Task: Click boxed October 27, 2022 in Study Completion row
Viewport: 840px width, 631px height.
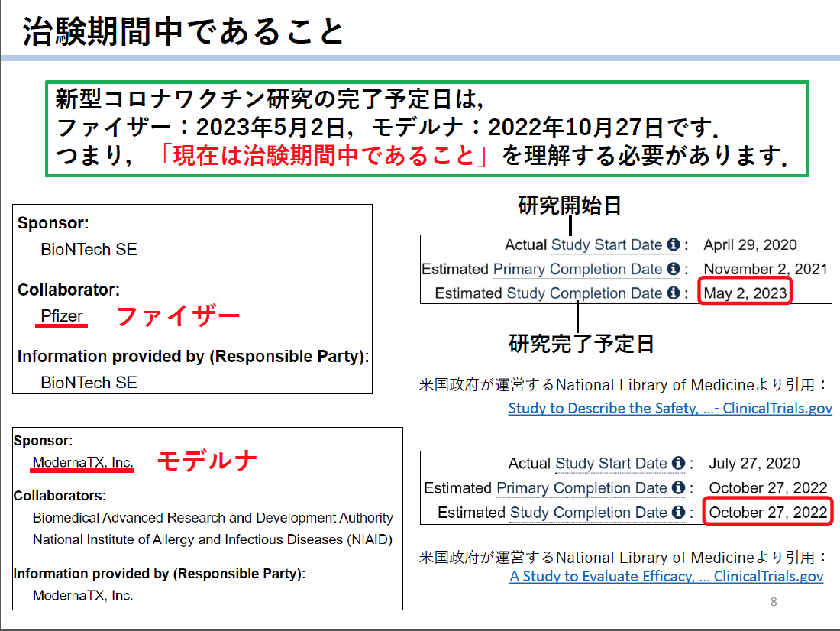Action: tap(768, 513)
